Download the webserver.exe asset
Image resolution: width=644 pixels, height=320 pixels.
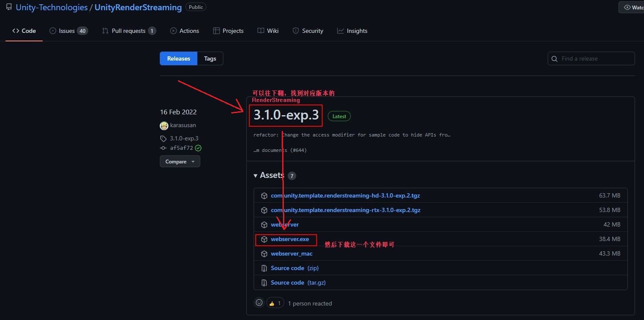[x=289, y=239]
